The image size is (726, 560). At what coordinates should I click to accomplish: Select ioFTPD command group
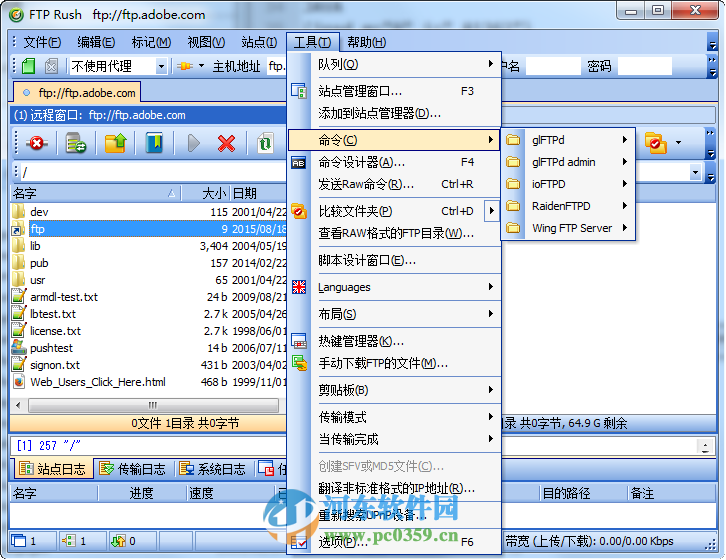568,184
